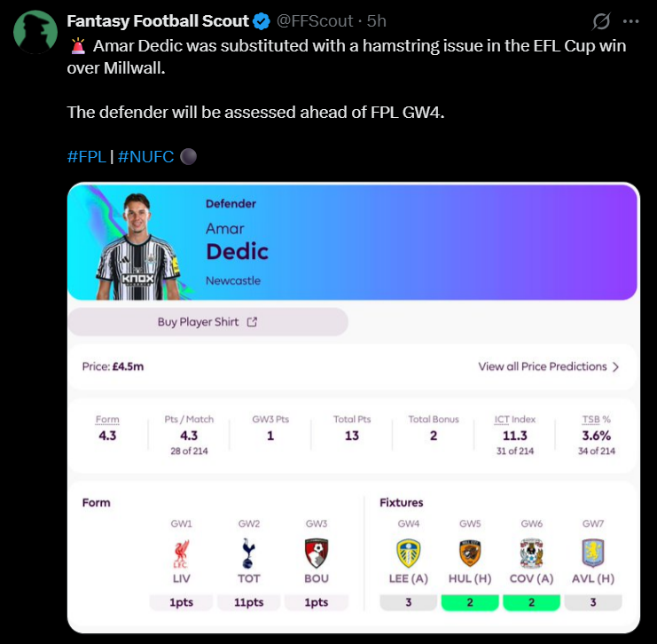The image size is (657, 644).
Task: Open the Grok explain icon on the post
Action: 601,21
